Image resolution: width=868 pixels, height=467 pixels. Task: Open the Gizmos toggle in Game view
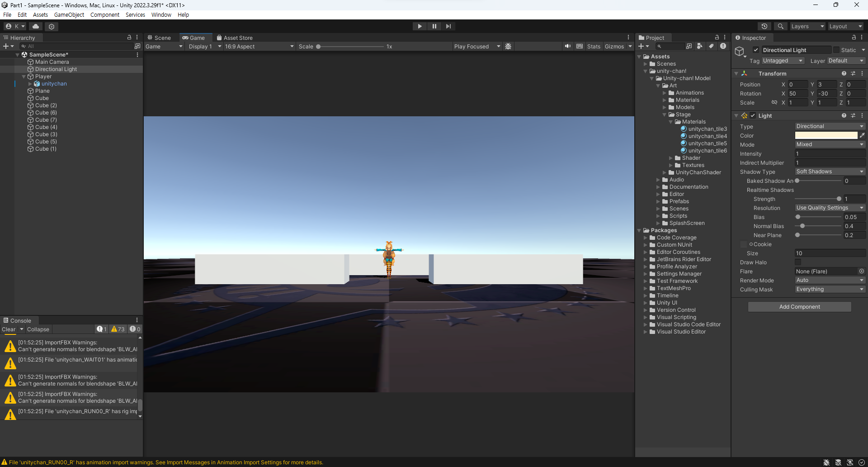click(x=614, y=46)
